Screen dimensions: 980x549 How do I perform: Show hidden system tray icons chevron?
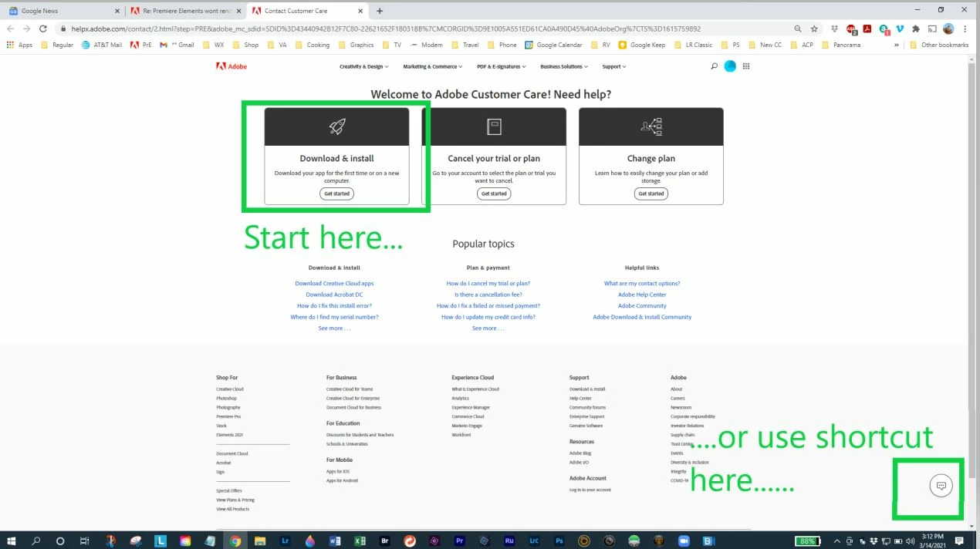coord(836,541)
